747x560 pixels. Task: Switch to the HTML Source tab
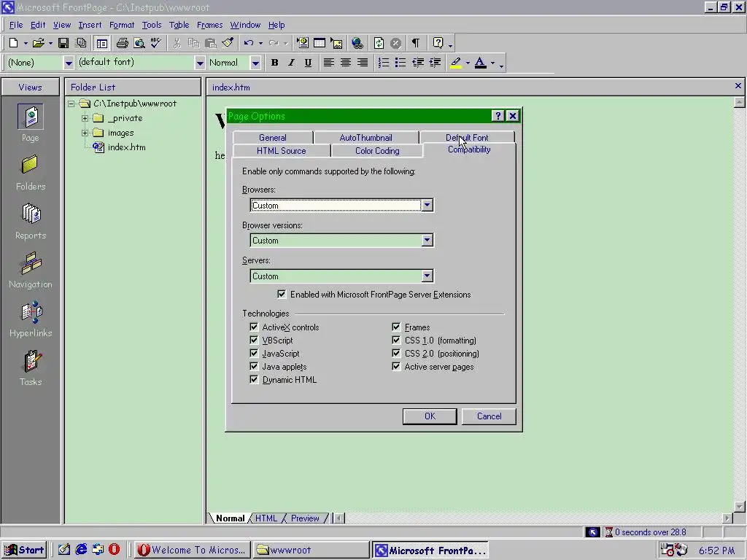coord(281,151)
